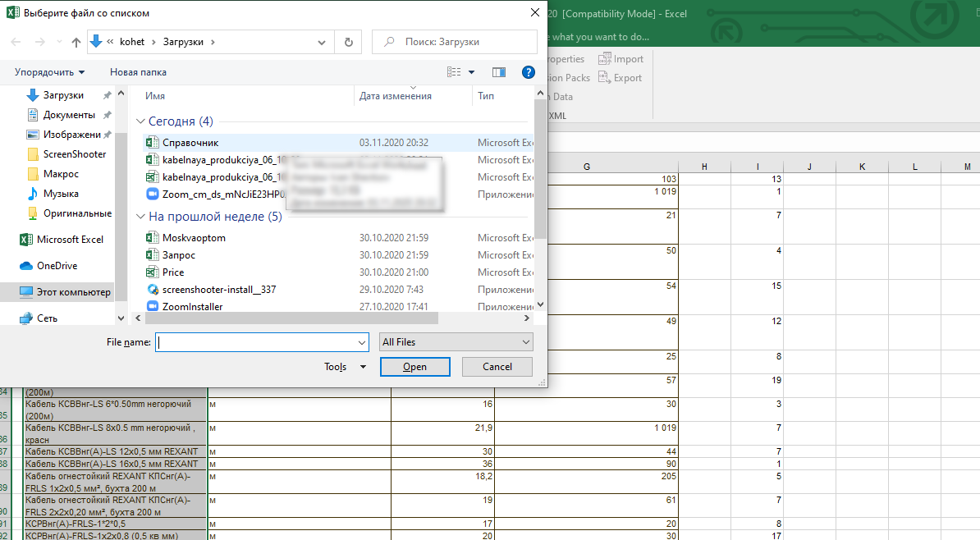Viewport: 980px width, 540px height.
Task: Select Музыка in the navigation pane
Action: (61, 194)
